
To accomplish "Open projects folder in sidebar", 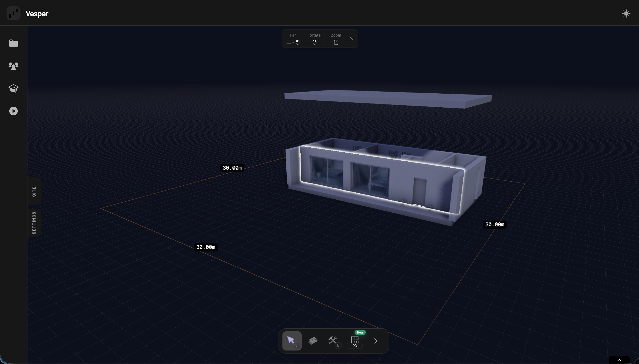I will [x=14, y=43].
